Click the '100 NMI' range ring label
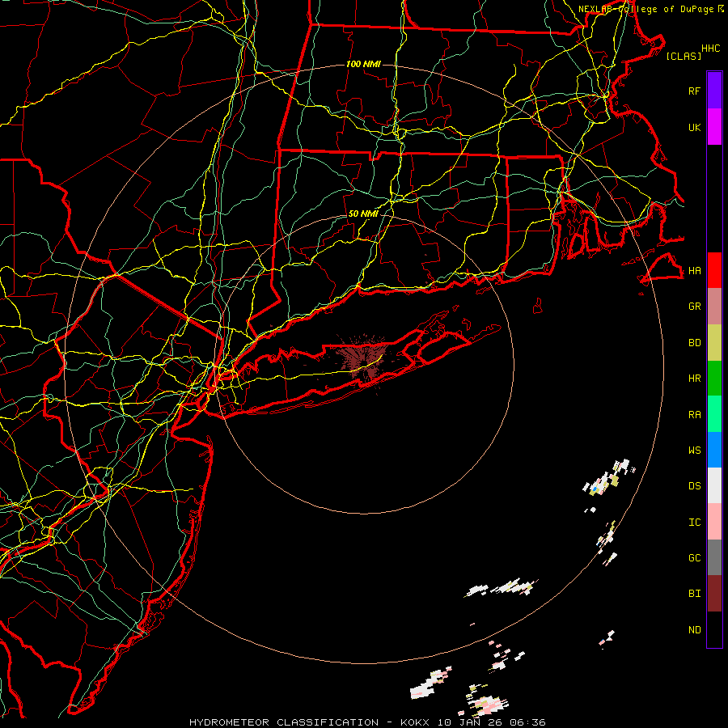The image size is (728, 728). click(x=363, y=64)
